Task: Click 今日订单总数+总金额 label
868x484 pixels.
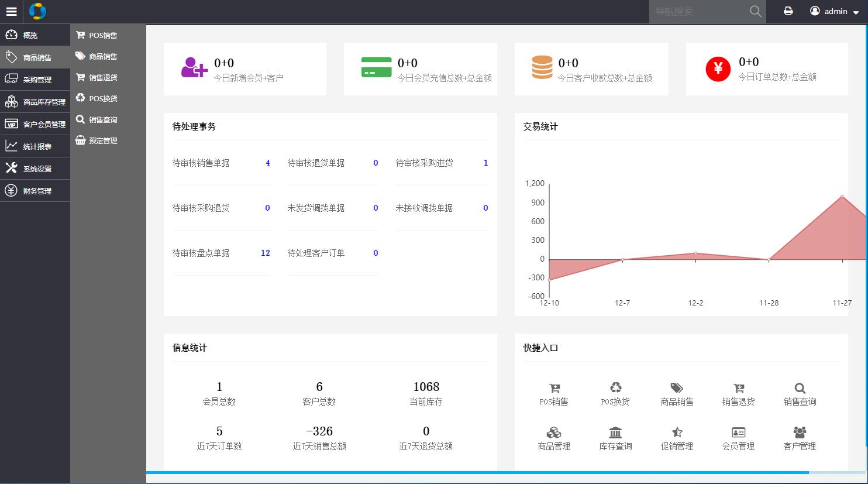Action: click(777, 77)
